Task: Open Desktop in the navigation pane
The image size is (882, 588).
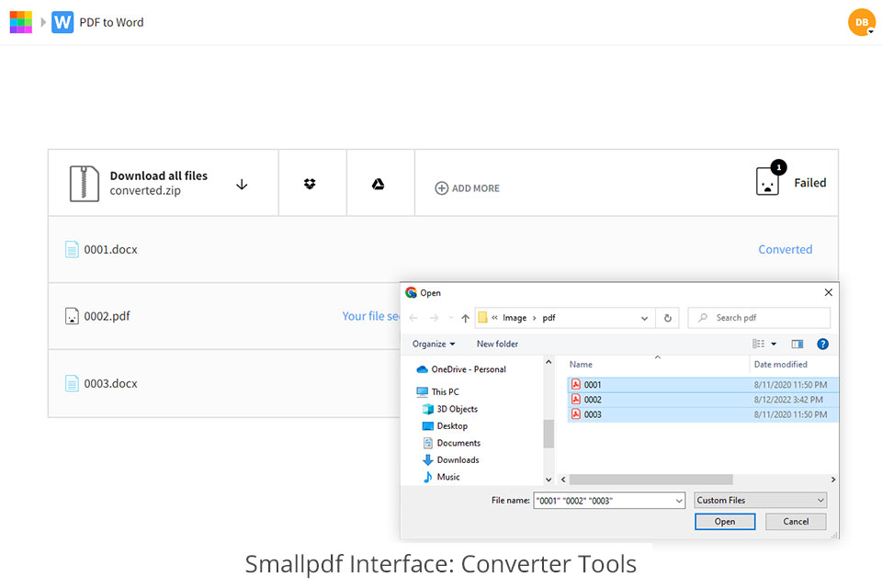Action: tap(445, 426)
